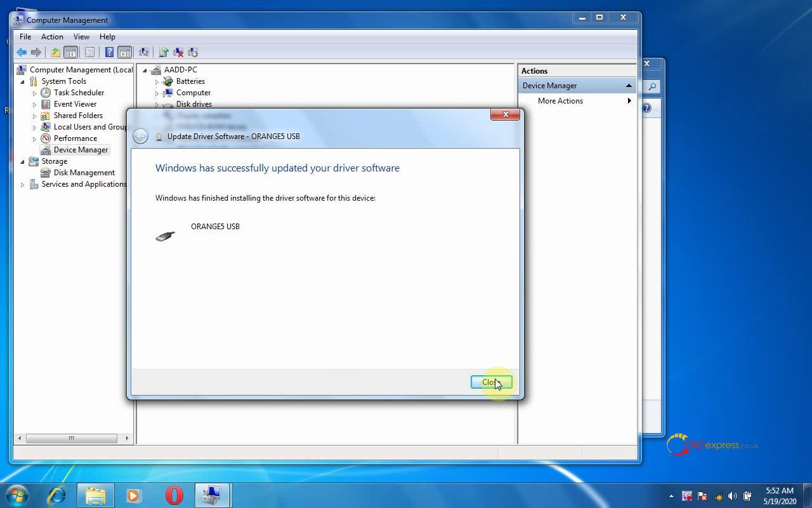Click the "ORANGE5 USB" device name text
The image size is (812, 508).
(215, 227)
